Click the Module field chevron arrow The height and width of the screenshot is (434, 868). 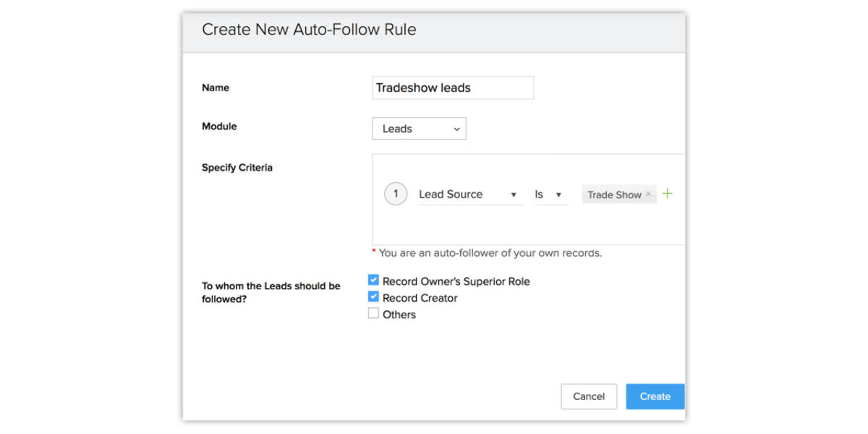456,129
